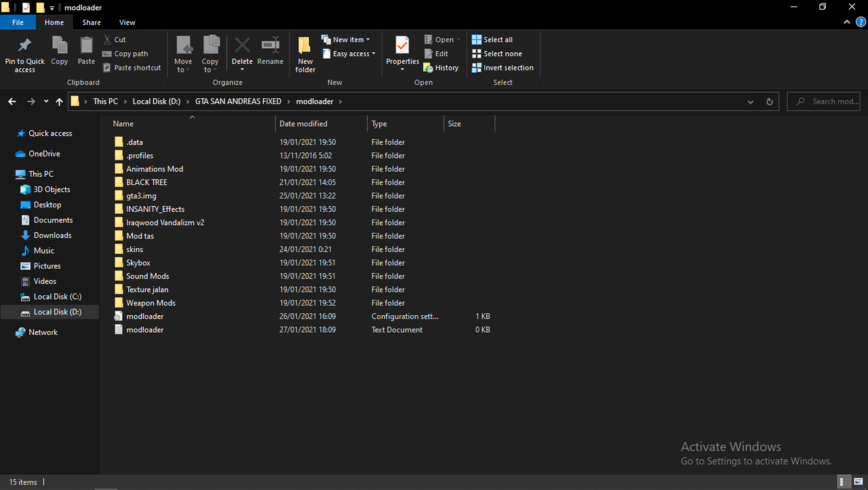Viewport: 868px width, 490px height.
Task: Click Paste shortcut in ribbon
Action: click(x=132, y=68)
